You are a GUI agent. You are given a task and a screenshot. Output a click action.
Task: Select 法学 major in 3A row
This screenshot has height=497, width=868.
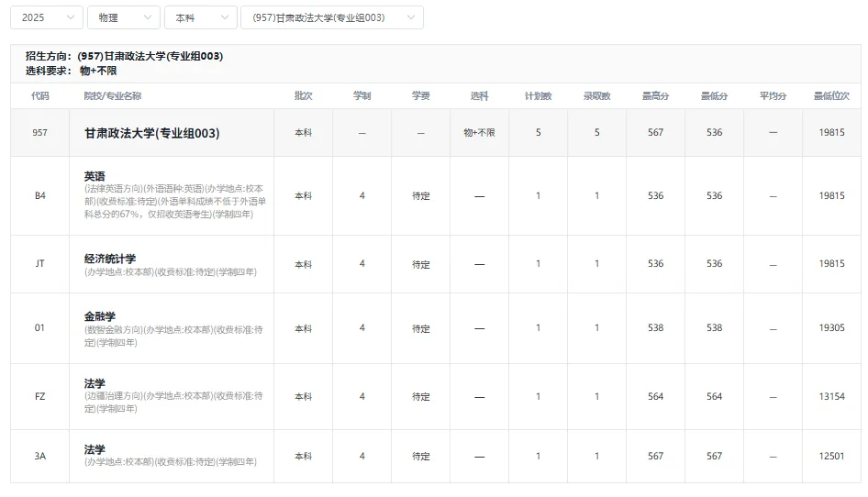tap(95, 448)
